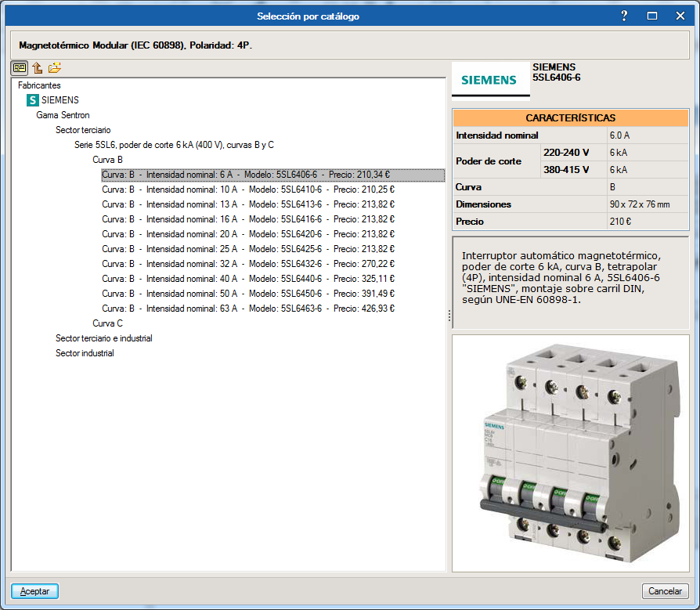Select model 5SL6420-6 at 20 A row

pyautogui.click(x=248, y=234)
